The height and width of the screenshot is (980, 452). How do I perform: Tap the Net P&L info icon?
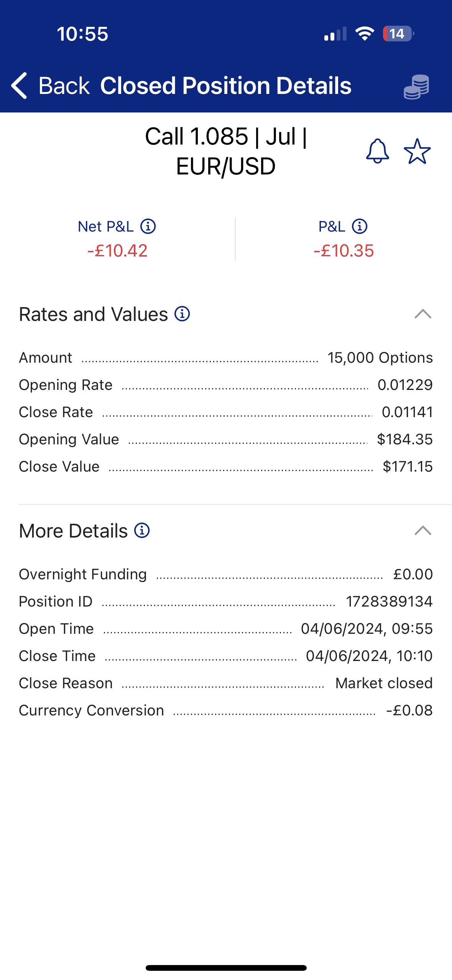pos(148,226)
